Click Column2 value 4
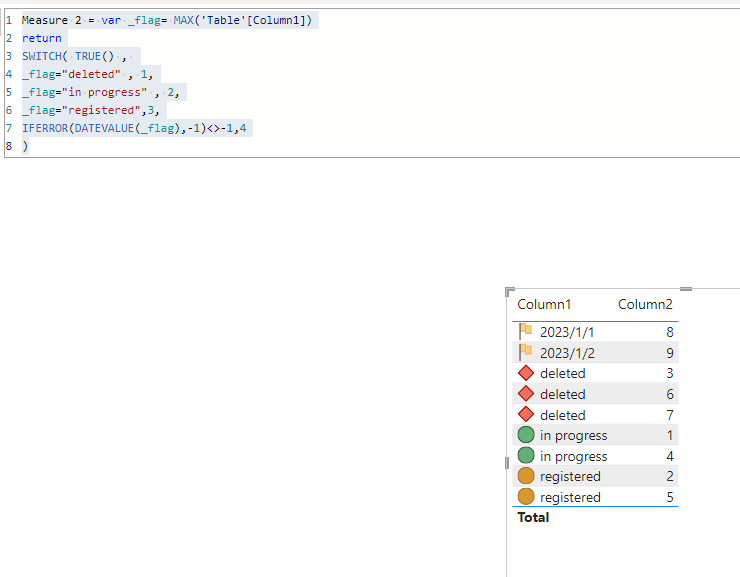The image size is (740, 577). pyautogui.click(x=670, y=456)
